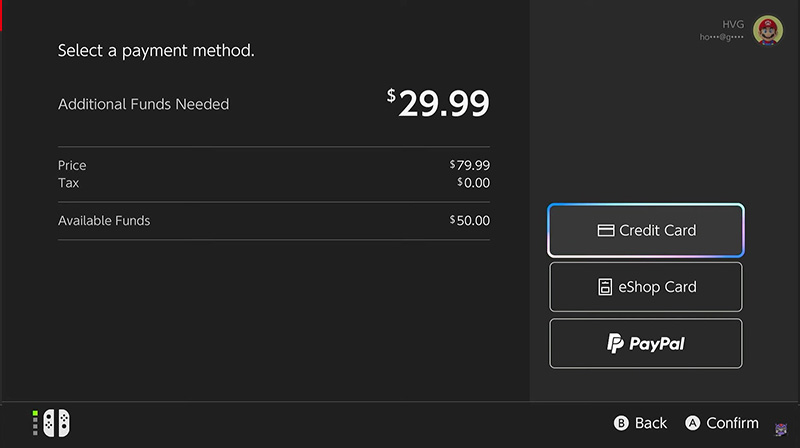The height and width of the screenshot is (448, 800).
Task: Click the Price row value $79.99
Action: click(469, 165)
